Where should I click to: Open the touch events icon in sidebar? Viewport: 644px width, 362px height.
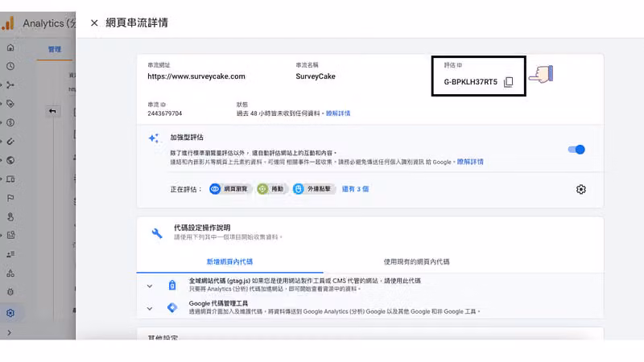pos(10,216)
